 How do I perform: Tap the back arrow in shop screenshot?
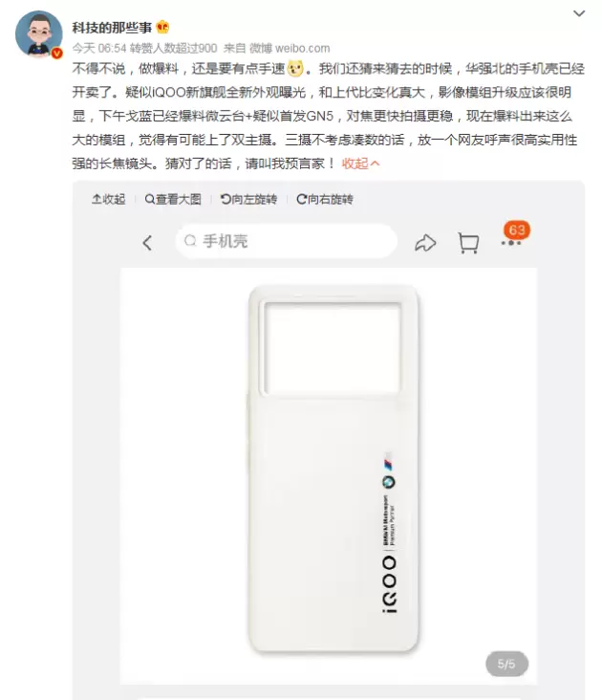(147, 243)
